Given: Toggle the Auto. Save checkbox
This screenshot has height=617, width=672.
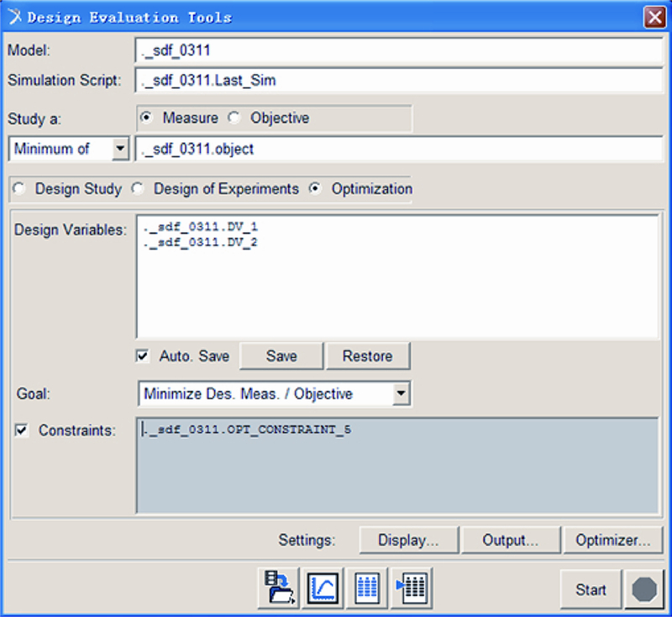Looking at the screenshot, I should [x=144, y=356].
